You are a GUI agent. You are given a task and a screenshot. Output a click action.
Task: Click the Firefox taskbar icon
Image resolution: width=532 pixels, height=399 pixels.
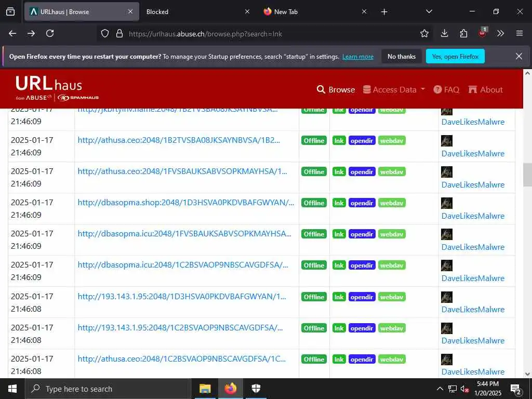[x=230, y=389]
